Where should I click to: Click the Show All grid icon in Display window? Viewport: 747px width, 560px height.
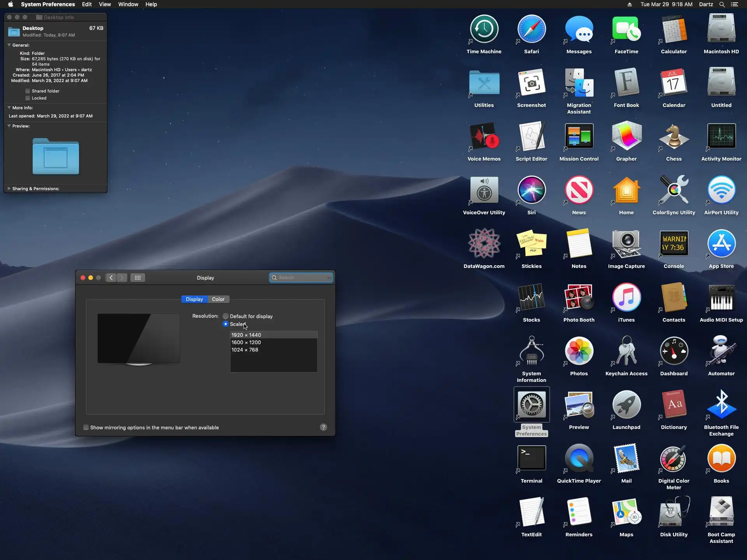(137, 278)
